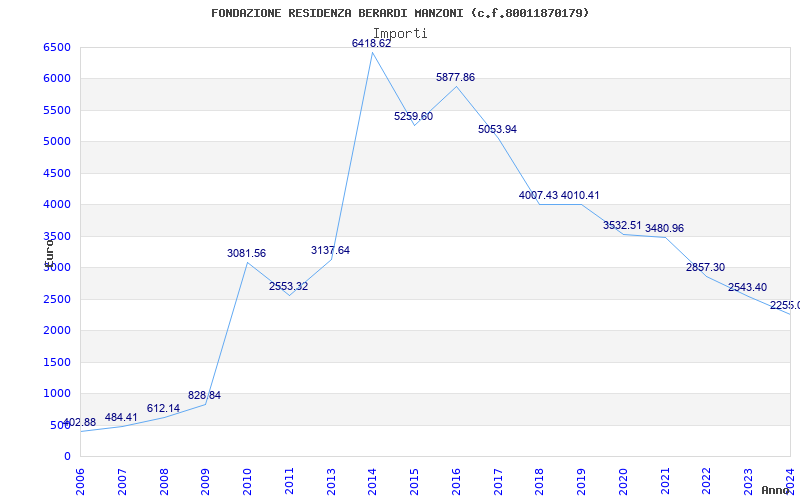Select year 2021 on the x-axis
This screenshot has width=800, height=500.
tap(665, 482)
